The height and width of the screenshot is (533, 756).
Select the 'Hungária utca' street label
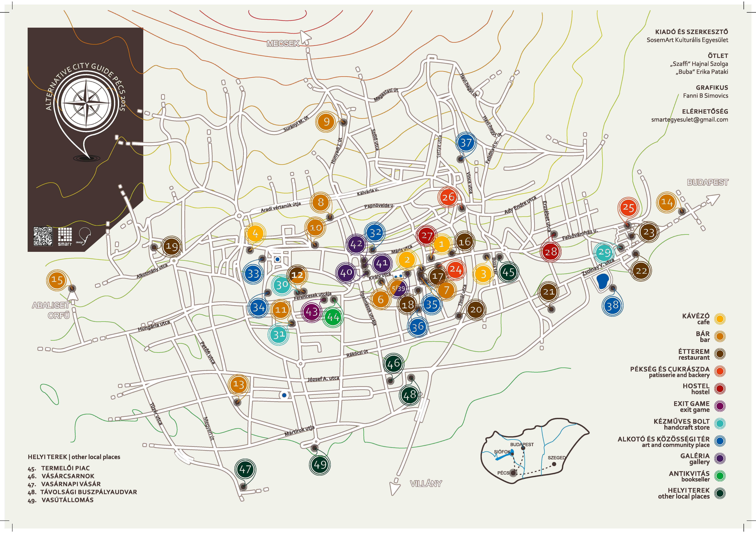tap(154, 326)
